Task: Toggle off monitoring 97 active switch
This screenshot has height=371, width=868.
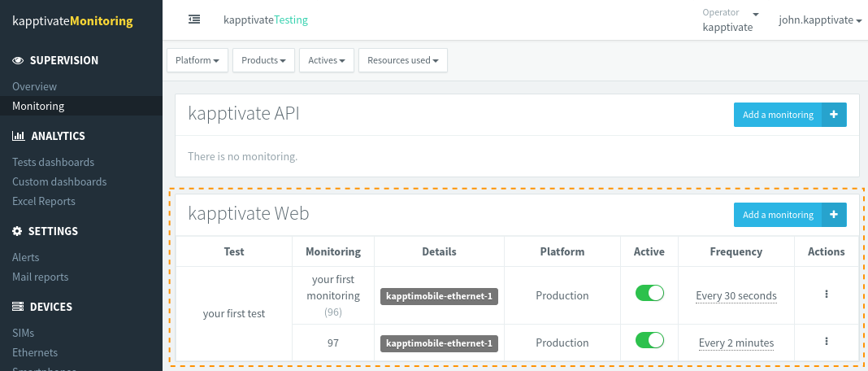Action: (649, 341)
